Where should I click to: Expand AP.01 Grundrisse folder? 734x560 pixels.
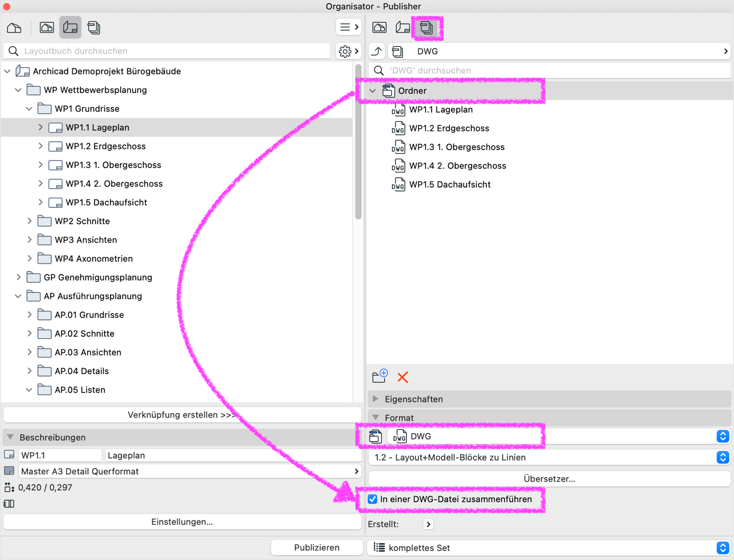30,315
